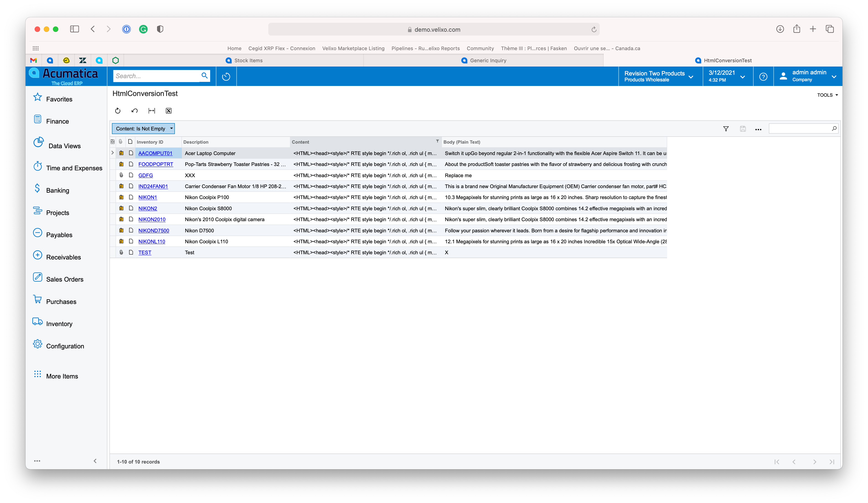Expand the AACOMPUT01 row arrow
Viewport: 868px width, 503px height.
112,153
